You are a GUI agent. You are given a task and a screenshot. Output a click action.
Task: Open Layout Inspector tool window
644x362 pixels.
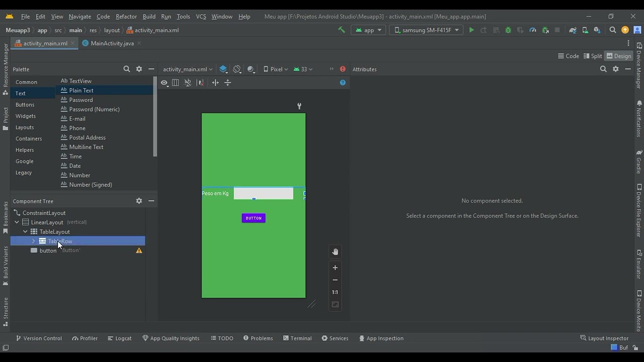tap(604, 338)
